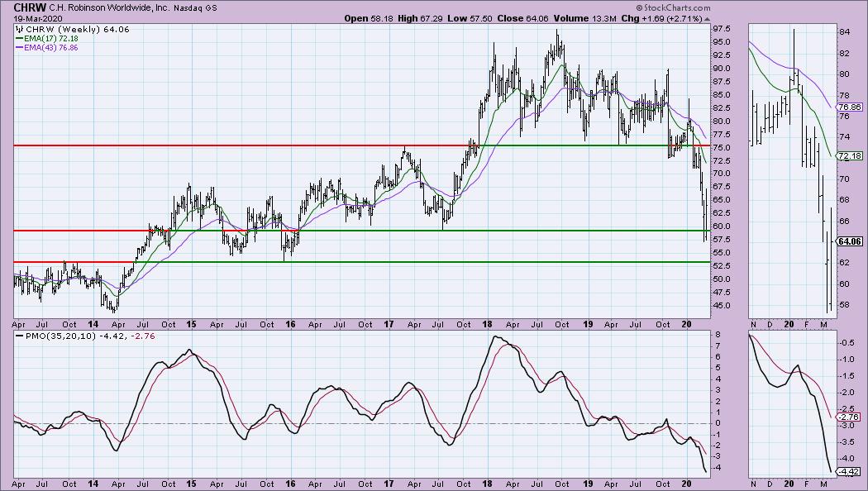Select the Open 58.18 value
This screenshot has height=491, width=868.
click(369, 18)
